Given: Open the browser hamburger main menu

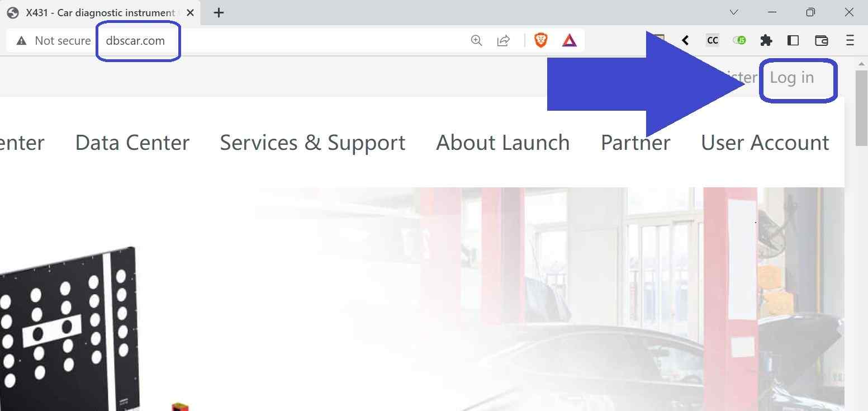Looking at the screenshot, I should pyautogui.click(x=850, y=40).
